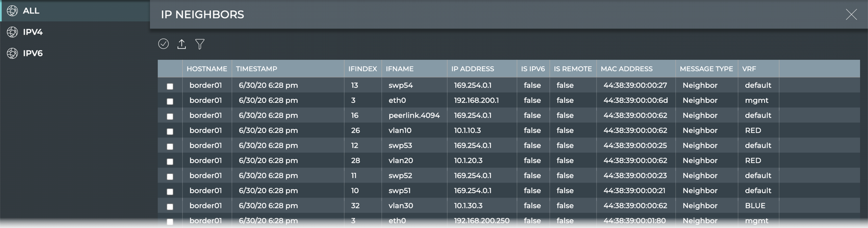Select the vlan30 row checkbox
This screenshot has height=228, width=868.
pos(170,207)
